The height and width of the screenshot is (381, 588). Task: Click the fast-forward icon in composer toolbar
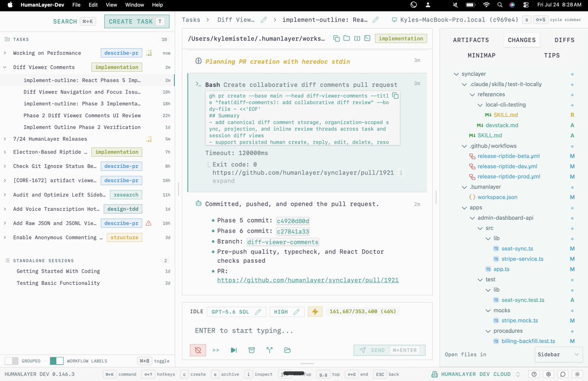(216, 350)
